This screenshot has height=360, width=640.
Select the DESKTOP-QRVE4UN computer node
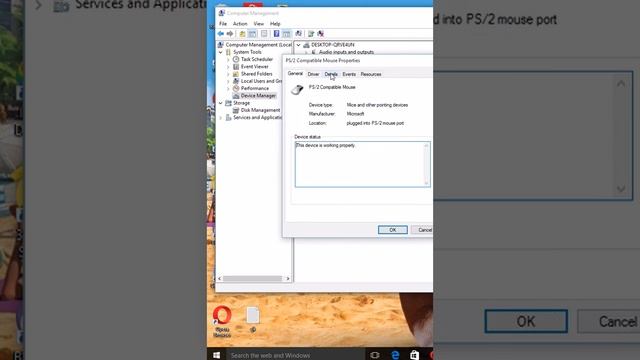pyautogui.click(x=333, y=45)
